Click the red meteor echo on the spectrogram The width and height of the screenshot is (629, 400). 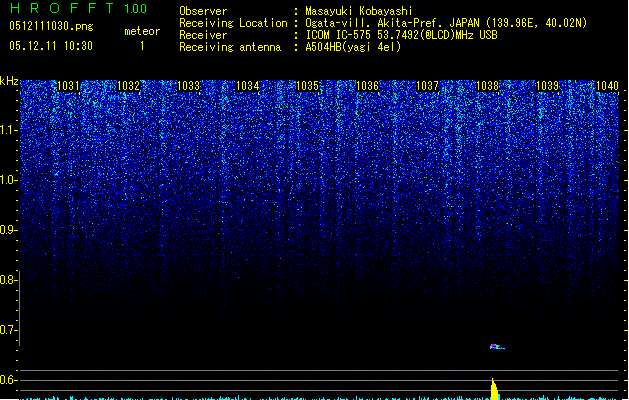496,346
